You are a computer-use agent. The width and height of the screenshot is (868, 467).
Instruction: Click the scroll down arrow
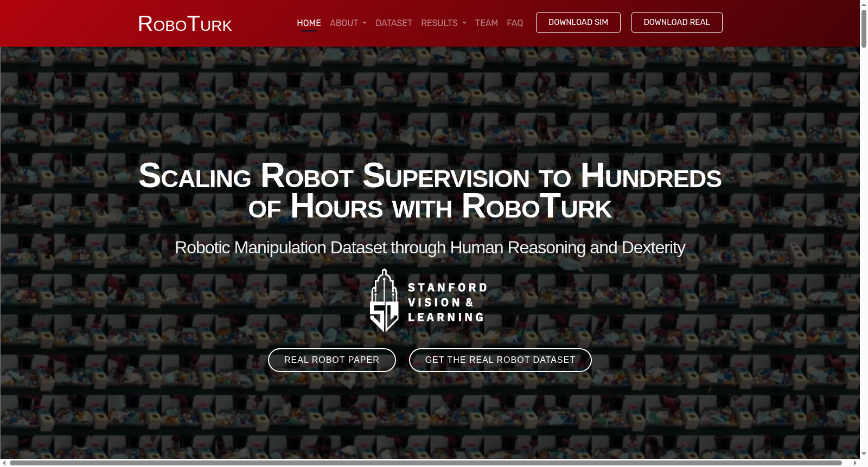(x=864, y=454)
